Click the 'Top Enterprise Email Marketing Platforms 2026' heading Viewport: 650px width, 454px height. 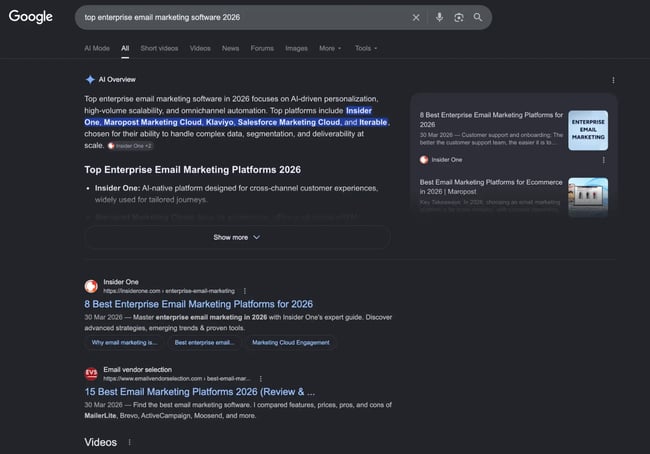click(192, 170)
